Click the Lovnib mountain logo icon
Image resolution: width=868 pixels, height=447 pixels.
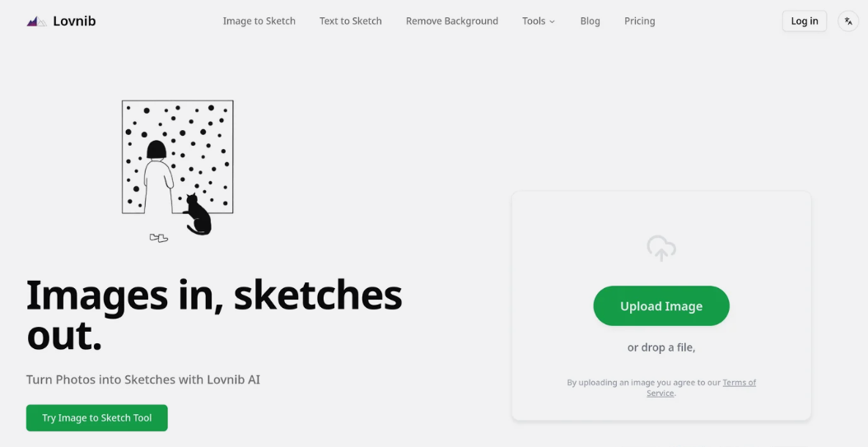(x=36, y=21)
